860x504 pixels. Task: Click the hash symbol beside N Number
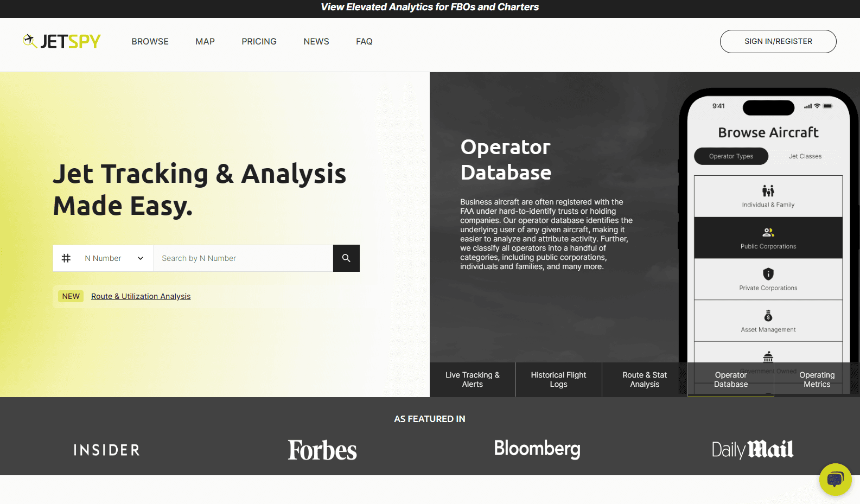pyautogui.click(x=66, y=258)
